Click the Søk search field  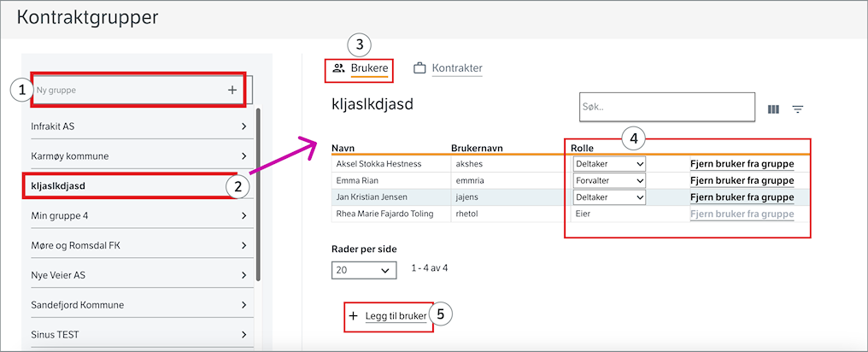tap(666, 108)
